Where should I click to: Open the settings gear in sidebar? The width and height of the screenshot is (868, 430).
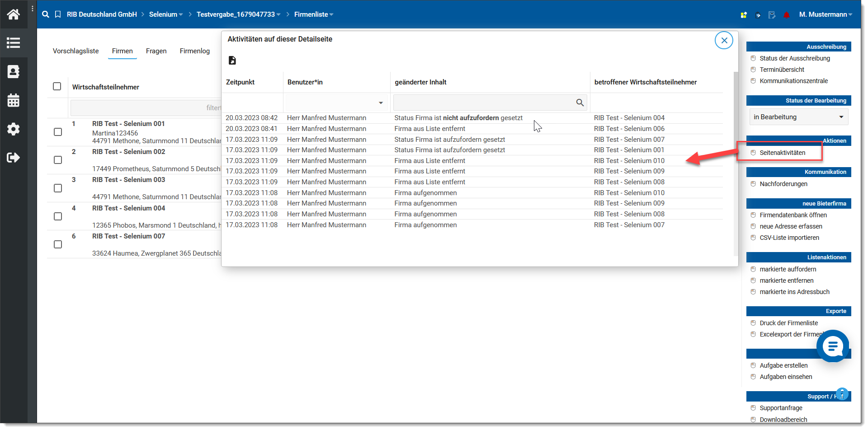(x=13, y=129)
